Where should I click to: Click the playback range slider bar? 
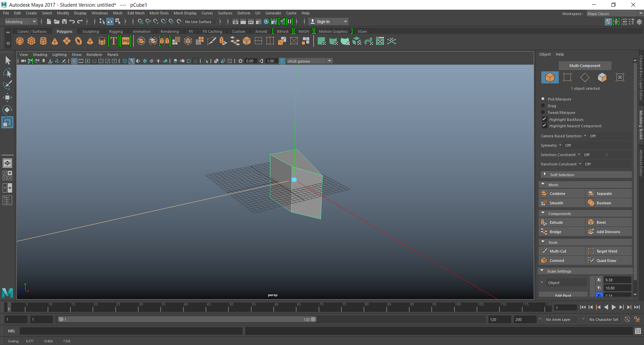[186, 319]
